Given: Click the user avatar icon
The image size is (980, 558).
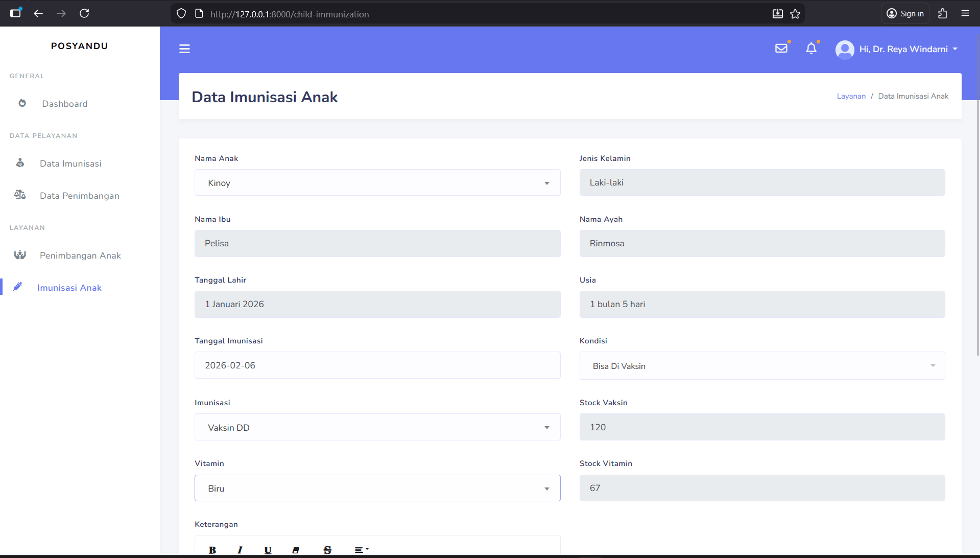Looking at the screenshot, I should tap(845, 50).
